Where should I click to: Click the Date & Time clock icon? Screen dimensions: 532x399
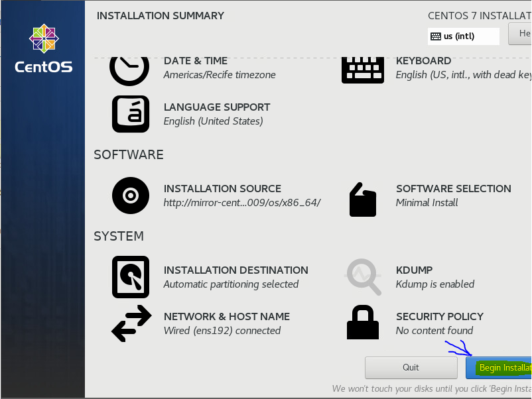(129, 68)
